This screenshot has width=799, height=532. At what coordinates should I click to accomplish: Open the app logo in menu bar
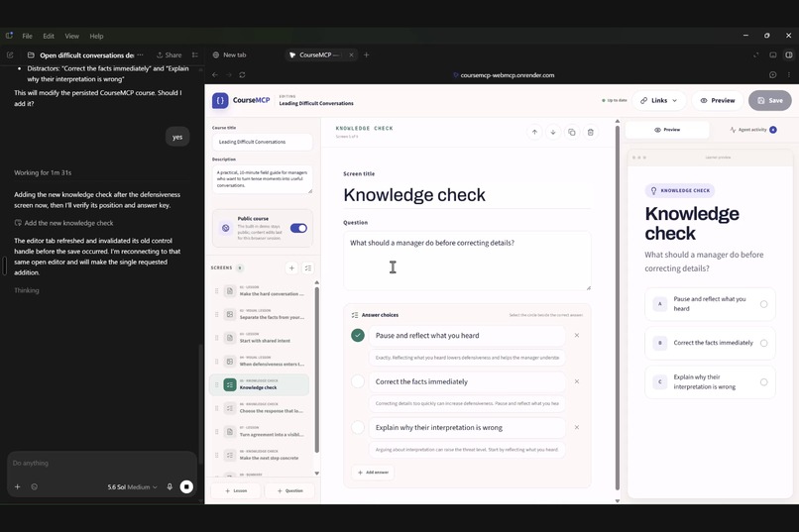[9, 36]
